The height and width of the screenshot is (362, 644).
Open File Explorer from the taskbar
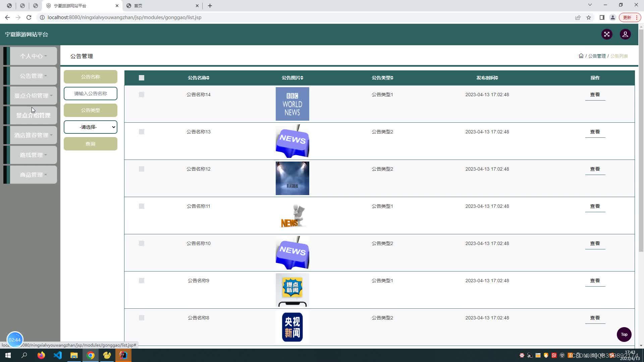click(74, 355)
